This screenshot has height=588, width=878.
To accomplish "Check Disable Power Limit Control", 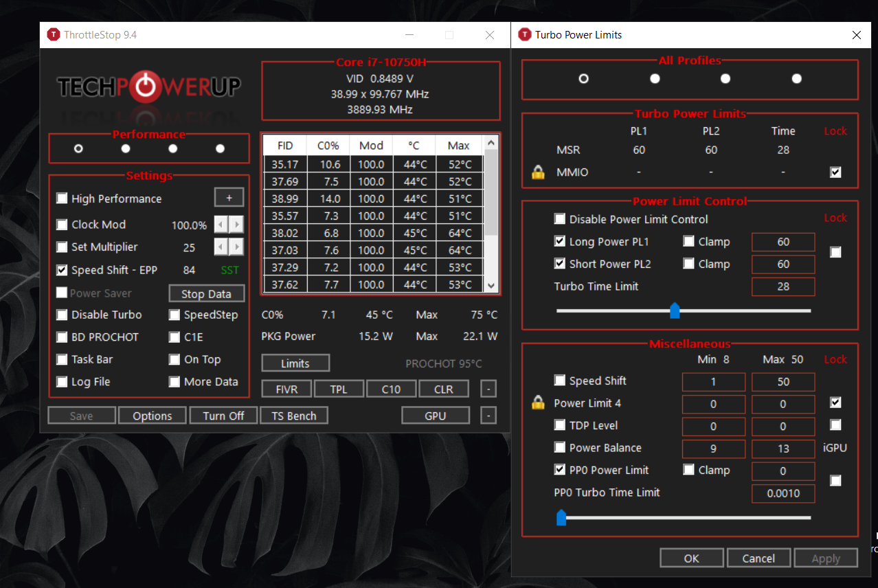I will 560,219.
